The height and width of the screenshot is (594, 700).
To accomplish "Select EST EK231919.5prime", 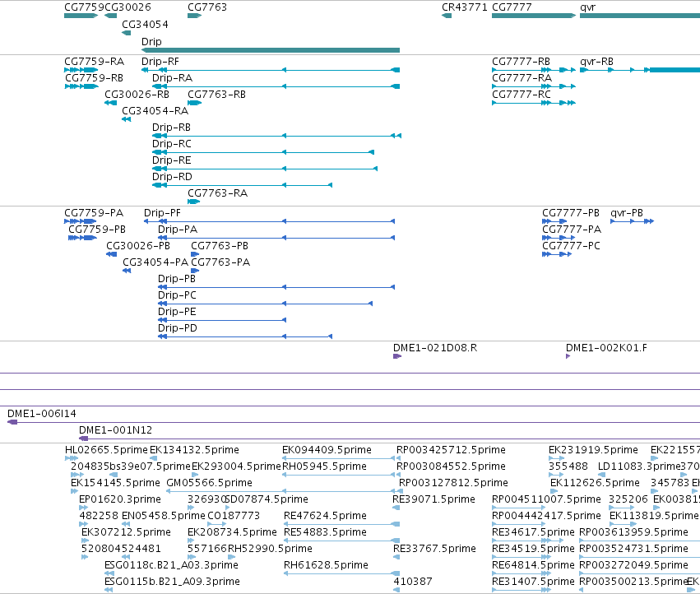I will pos(593,450).
